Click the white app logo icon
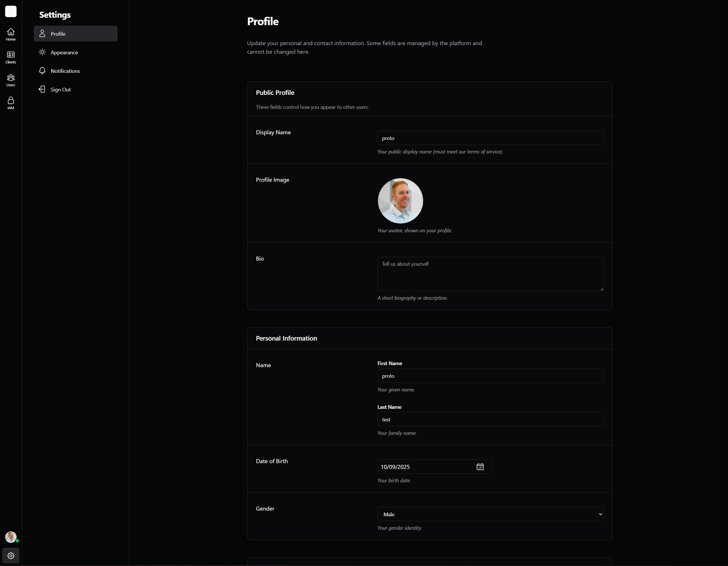This screenshot has width=728, height=566. tap(11, 11)
